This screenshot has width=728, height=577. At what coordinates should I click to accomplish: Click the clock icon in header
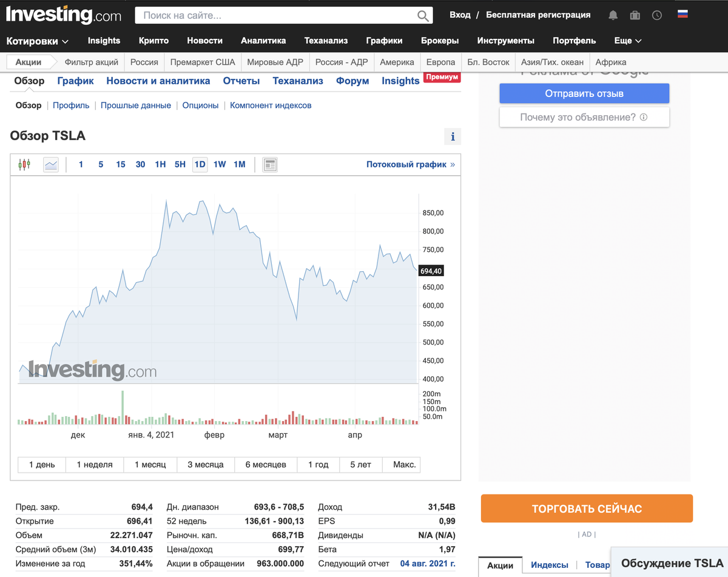(657, 15)
